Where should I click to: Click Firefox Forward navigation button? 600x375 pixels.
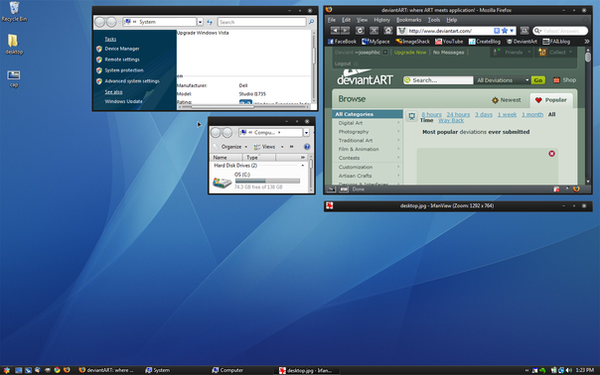click(345, 31)
